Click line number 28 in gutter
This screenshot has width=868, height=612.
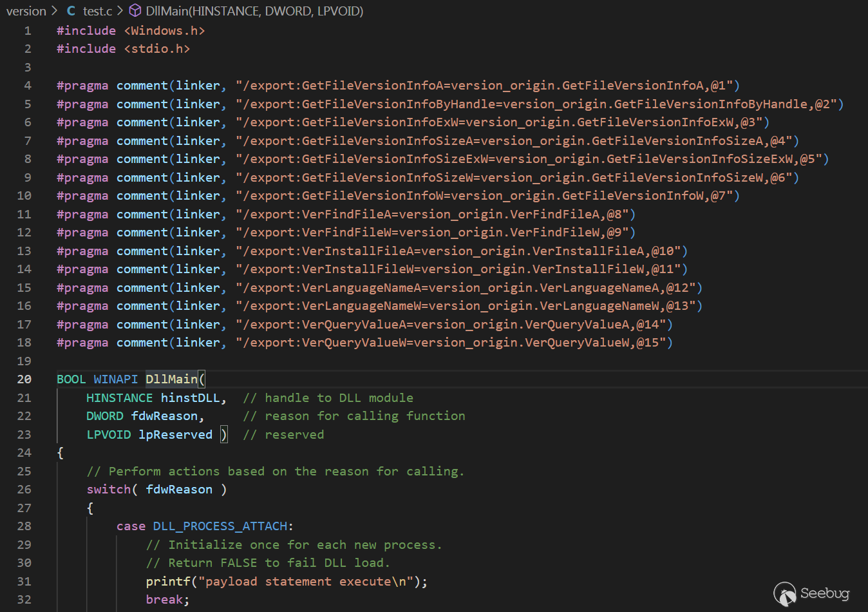click(x=24, y=526)
